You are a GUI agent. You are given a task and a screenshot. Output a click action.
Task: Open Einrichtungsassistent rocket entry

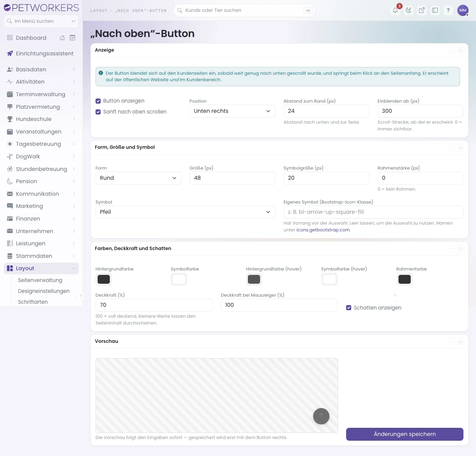pos(41,54)
